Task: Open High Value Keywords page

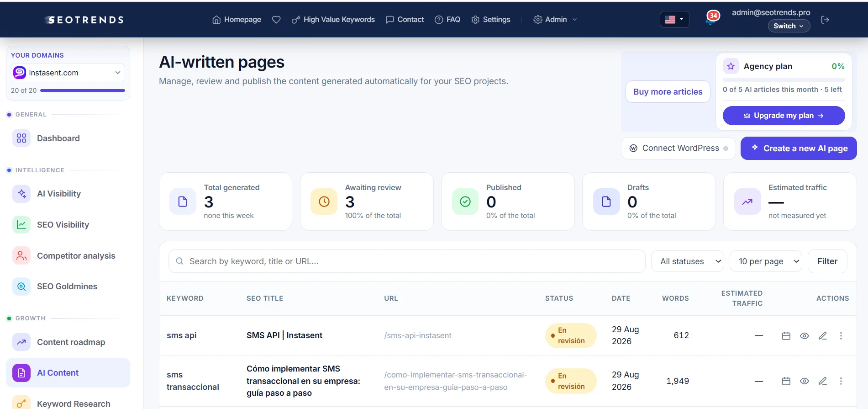Action: [x=333, y=20]
